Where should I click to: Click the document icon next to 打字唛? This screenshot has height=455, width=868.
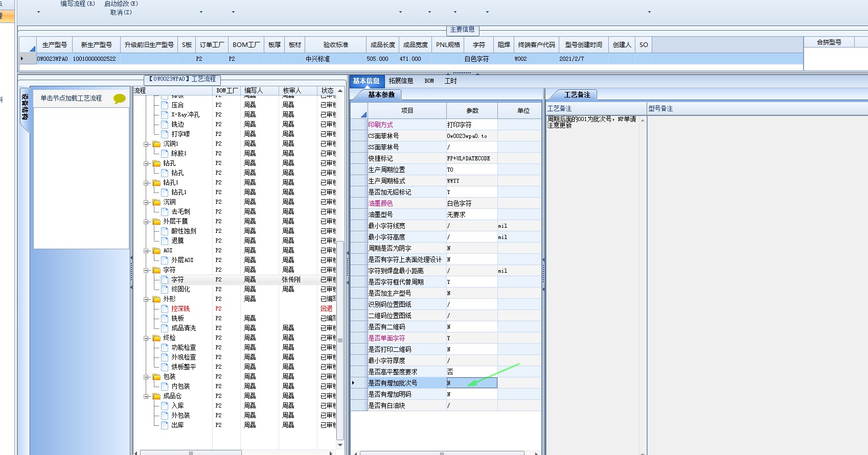tap(165, 134)
